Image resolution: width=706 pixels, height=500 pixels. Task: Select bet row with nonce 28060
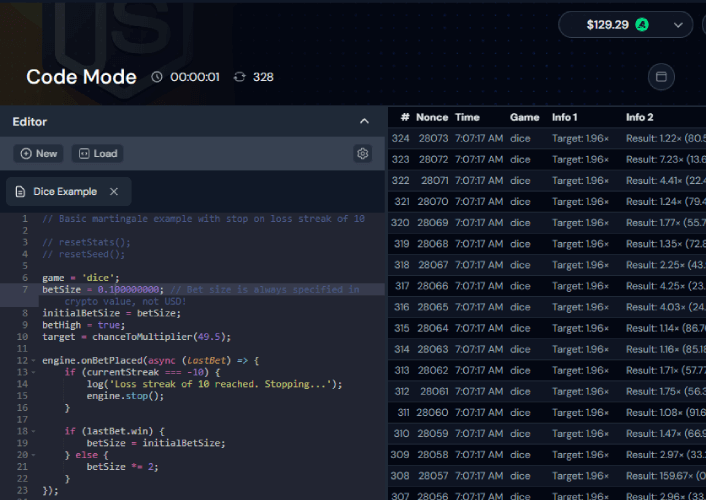click(x=547, y=413)
